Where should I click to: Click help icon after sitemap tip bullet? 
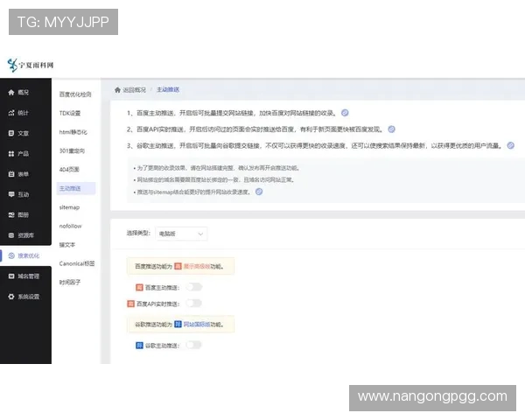click(x=259, y=192)
